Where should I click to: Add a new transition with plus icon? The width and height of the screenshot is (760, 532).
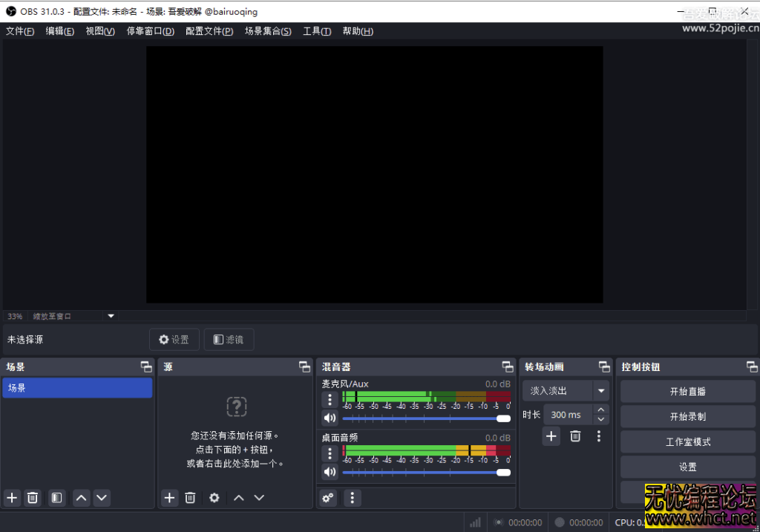551,436
